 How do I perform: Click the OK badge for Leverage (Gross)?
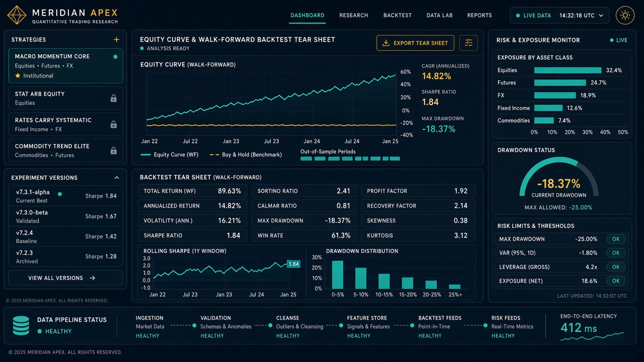tap(616, 267)
